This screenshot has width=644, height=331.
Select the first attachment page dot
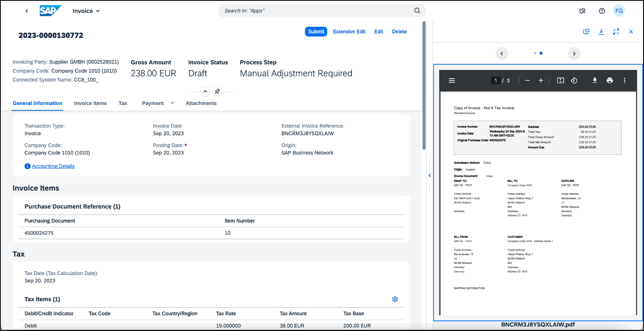(x=535, y=53)
